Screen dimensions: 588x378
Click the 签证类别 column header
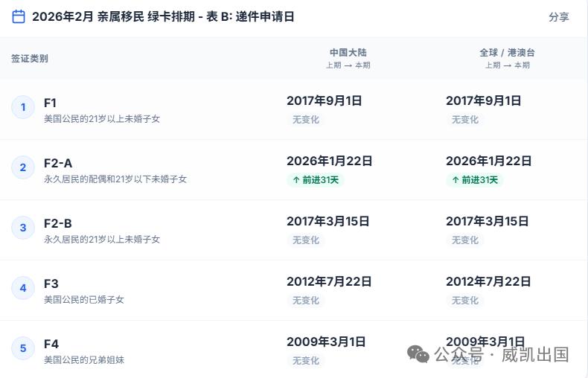[30, 58]
